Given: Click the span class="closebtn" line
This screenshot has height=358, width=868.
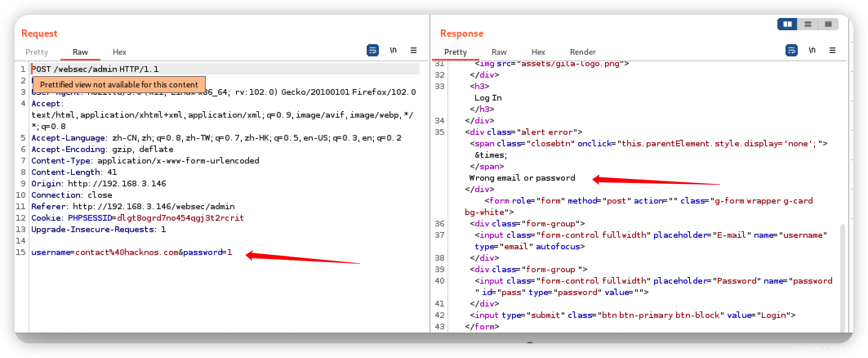Looking at the screenshot, I should (648, 143).
